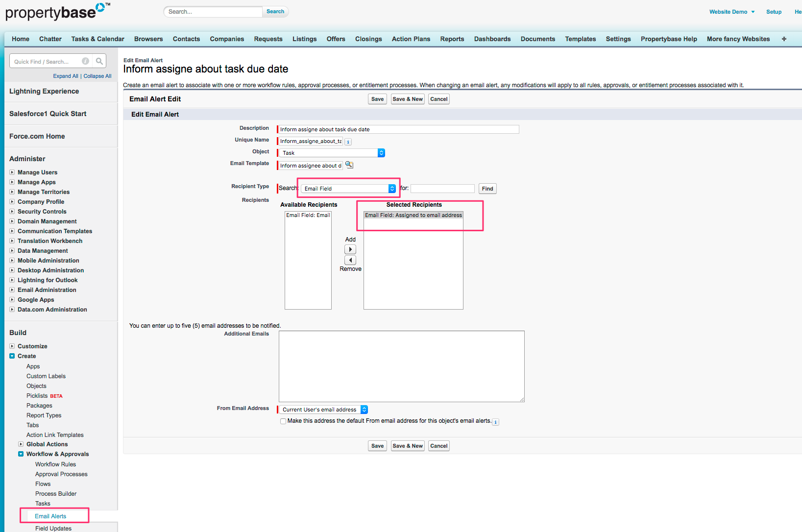The width and height of the screenshot is (802, 532).
Task: Click the top Cancel button
Action: 439,99
